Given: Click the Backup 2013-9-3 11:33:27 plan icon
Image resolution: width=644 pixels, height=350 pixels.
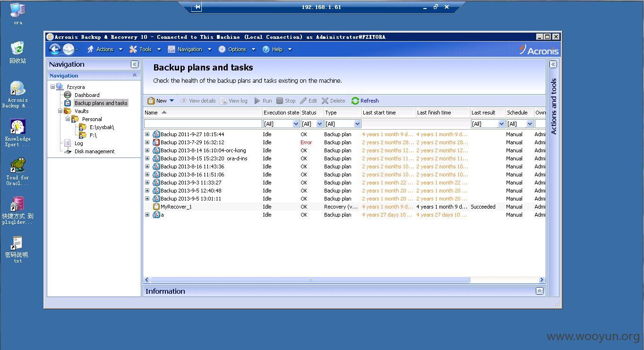Looking at the screenshot, I should pos(156,183).
